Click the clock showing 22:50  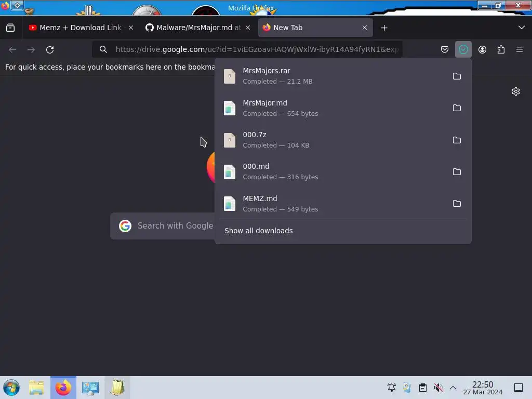(x=483, y=388)
